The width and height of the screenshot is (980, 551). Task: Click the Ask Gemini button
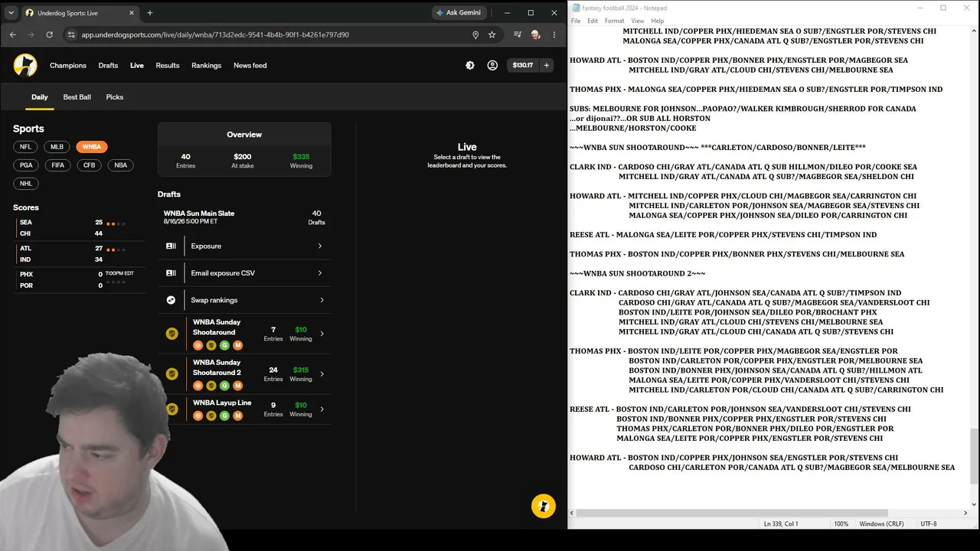pos(459,13)
